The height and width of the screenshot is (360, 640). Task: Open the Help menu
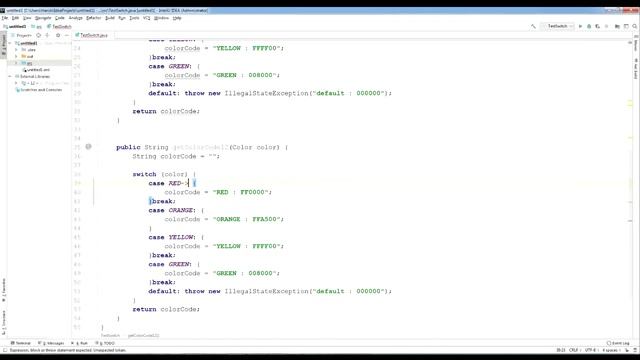[177, 18]
